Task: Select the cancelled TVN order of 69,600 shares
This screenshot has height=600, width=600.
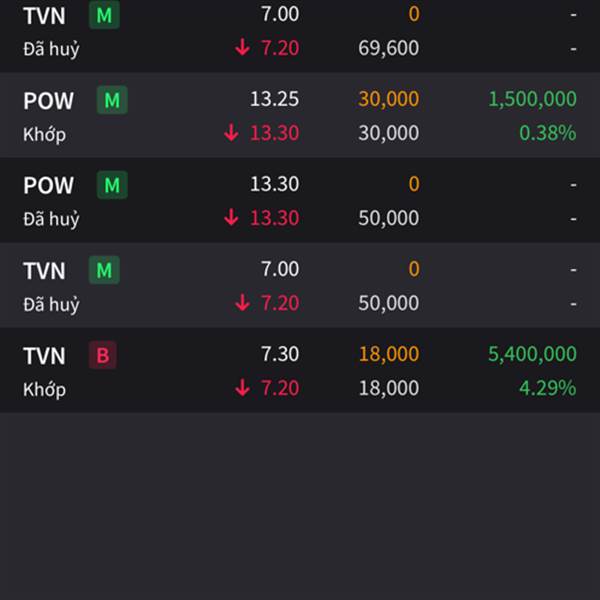Action: 300,34
